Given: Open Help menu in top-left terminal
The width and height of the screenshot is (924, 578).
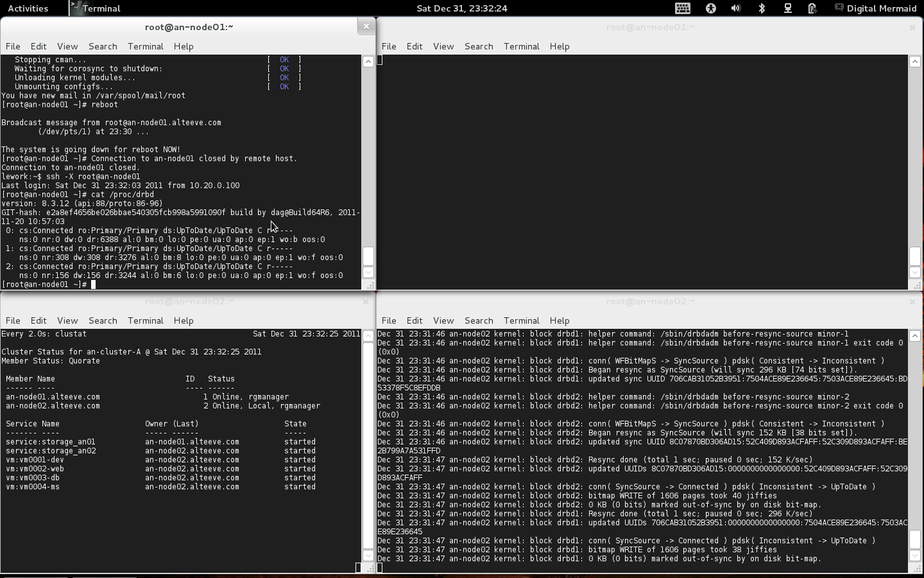Looking at the screenshot, I should (x=184, y=46).
